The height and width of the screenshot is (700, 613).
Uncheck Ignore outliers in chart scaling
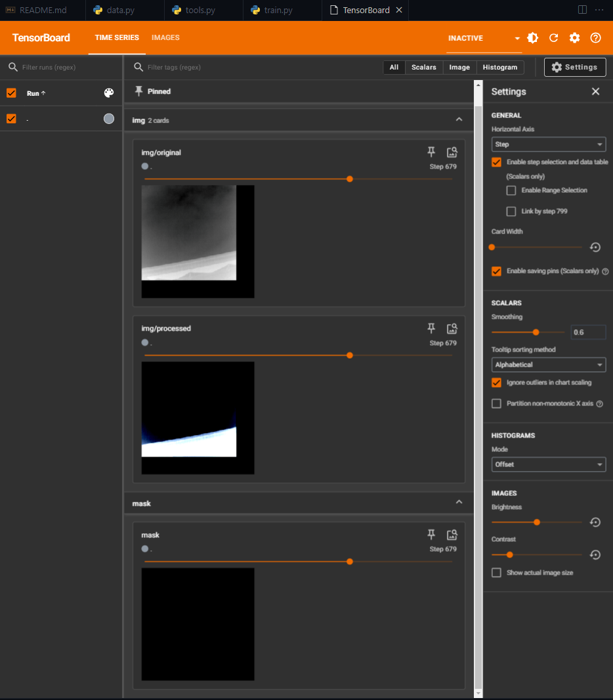click(x=497, y=382)
